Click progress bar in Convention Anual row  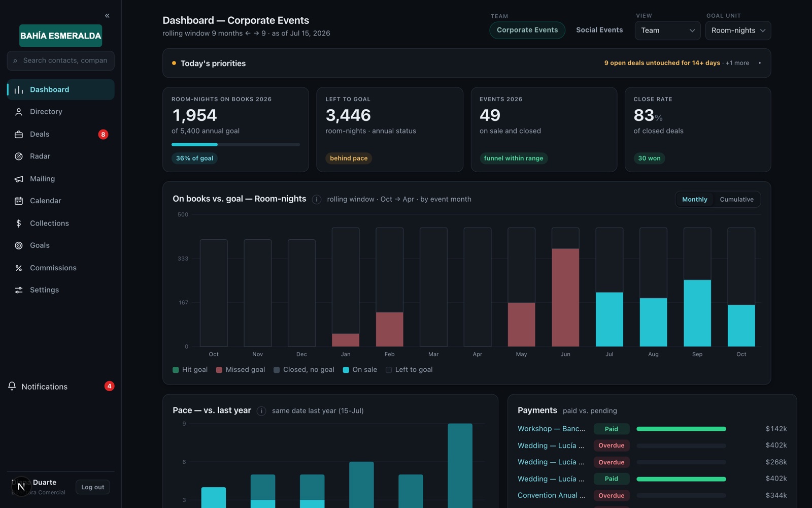pyautogui.click(x=681, y=495)
